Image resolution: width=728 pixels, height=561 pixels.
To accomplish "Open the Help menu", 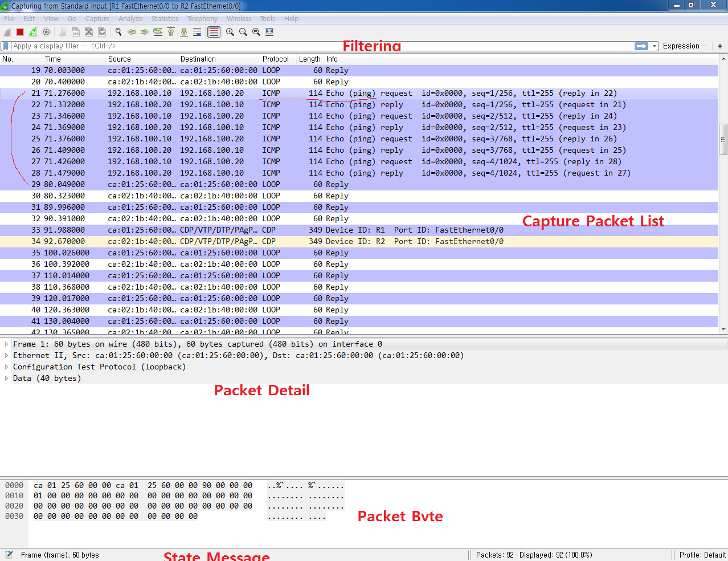I will (x=291, y=19).
